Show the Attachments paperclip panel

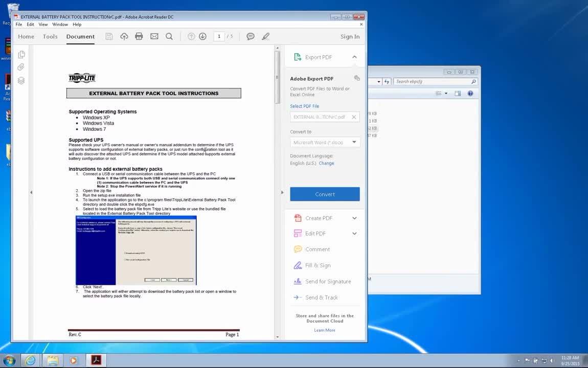click(21, 67)
